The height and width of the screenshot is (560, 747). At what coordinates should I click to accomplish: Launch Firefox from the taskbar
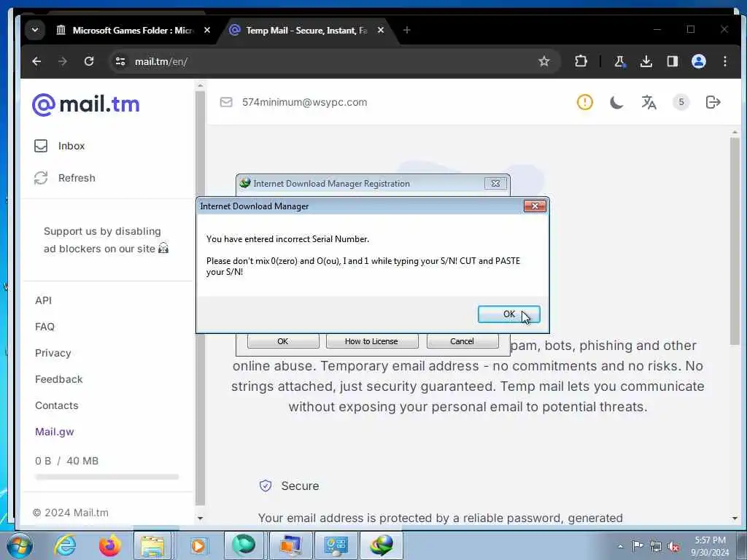(x=109, y=545)
